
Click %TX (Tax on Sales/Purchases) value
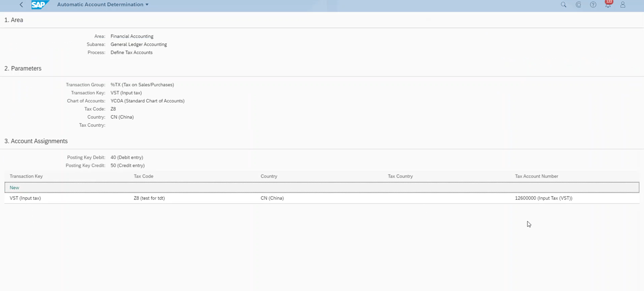(x=142, y=85)
